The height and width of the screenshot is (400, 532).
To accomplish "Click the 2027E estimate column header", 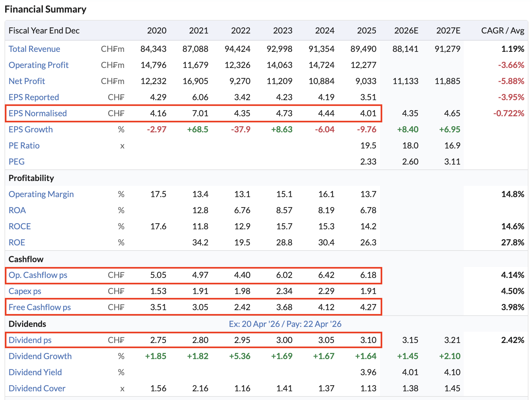I will tap(448, 31).
